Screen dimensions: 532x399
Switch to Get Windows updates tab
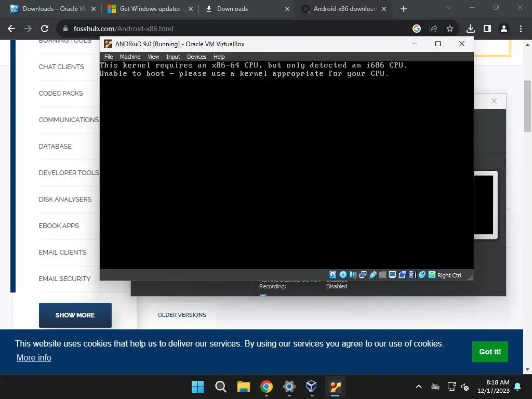click(149, 9)
